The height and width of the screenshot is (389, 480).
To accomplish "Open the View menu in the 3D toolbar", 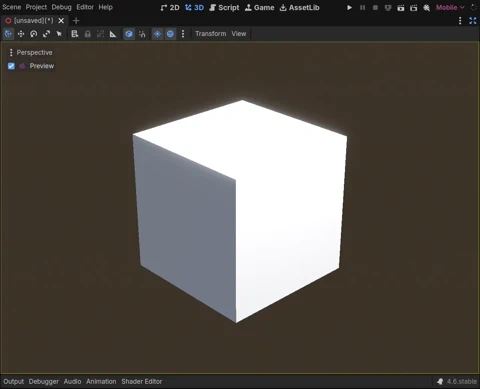I will pos(239,34).
